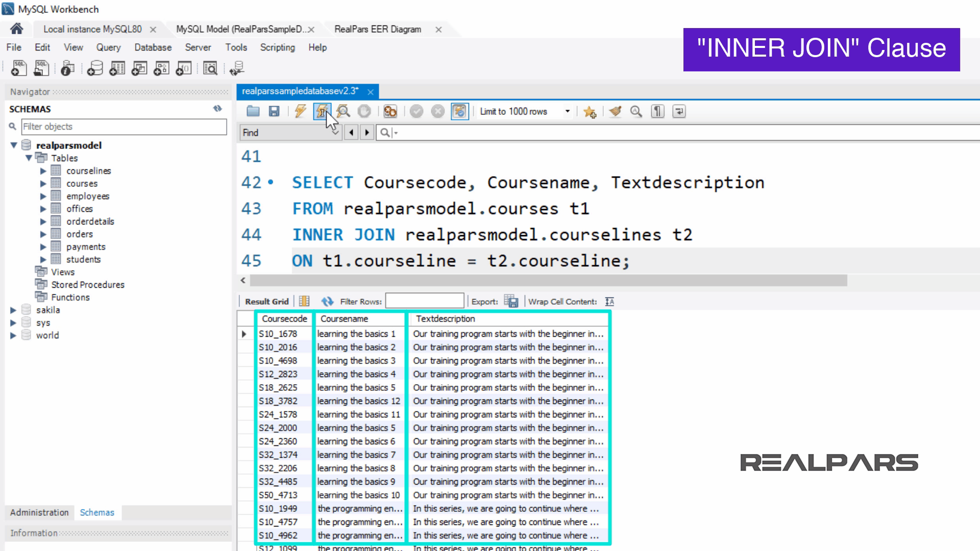Click Execute current statement under cursor

[322, 111]
